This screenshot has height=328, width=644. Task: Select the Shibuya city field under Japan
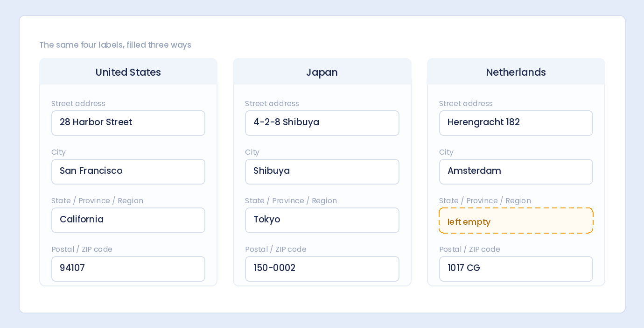tap(322, 171)
